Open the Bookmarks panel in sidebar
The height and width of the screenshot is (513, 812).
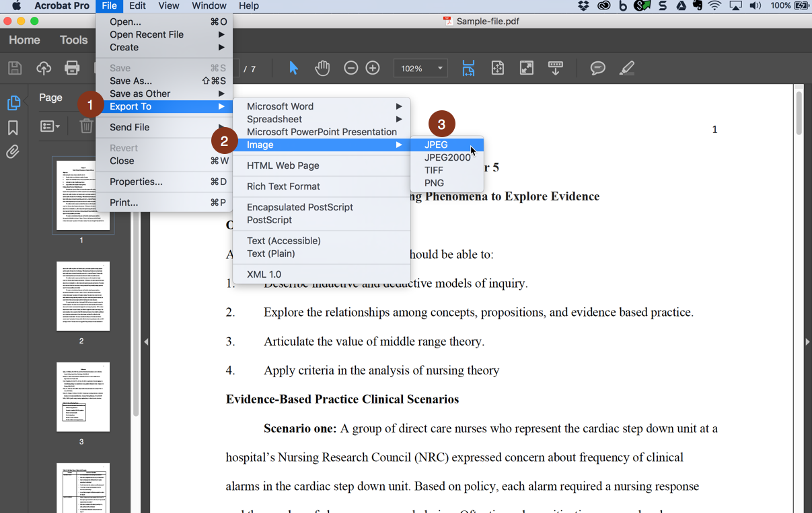tap(13, 128)
